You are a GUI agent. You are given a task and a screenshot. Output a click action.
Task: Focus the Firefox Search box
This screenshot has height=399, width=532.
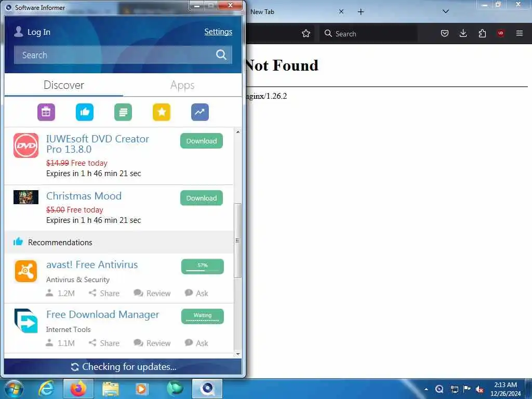click(368, 33)
